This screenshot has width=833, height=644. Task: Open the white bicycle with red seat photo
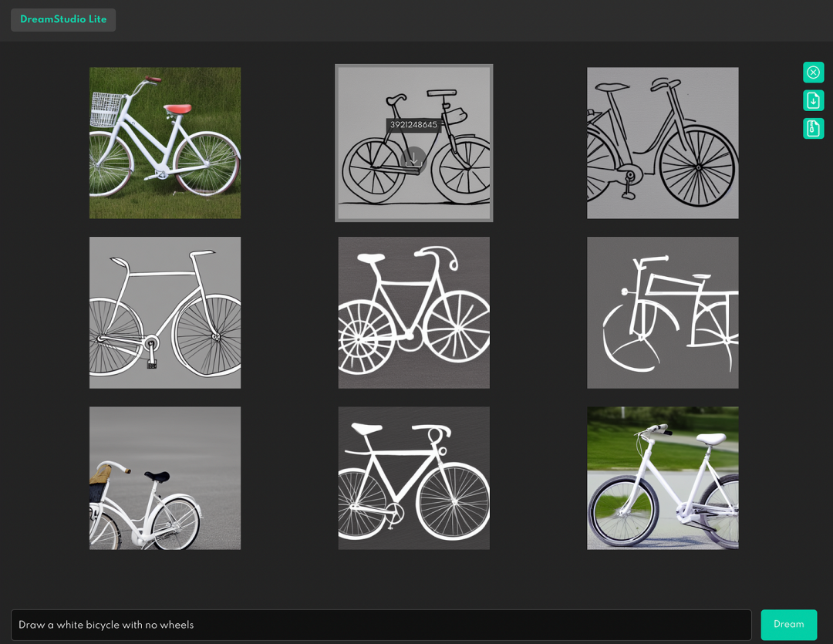pyautogui.click(x=165, y=143)
